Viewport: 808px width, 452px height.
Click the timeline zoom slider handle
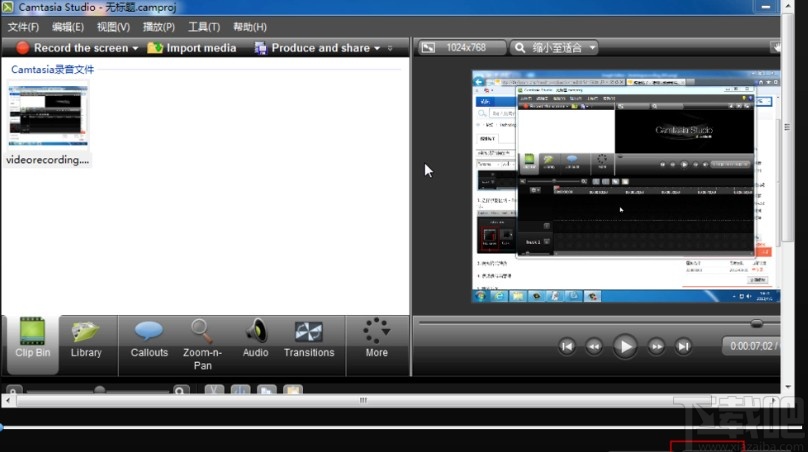[x=100, y=390]
